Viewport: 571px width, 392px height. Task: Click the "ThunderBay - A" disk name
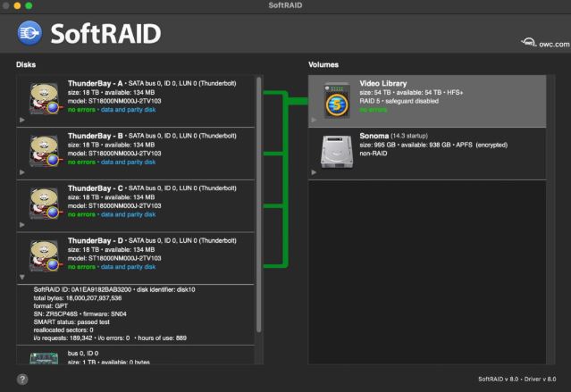(x=96, y=83)
